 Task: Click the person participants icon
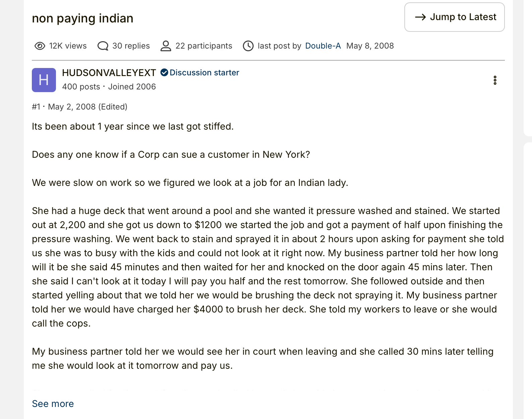[165, 46]
